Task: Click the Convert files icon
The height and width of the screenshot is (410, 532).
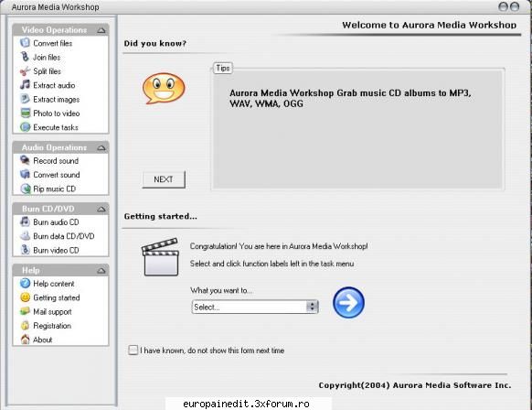Action: (x=25, y=43)
